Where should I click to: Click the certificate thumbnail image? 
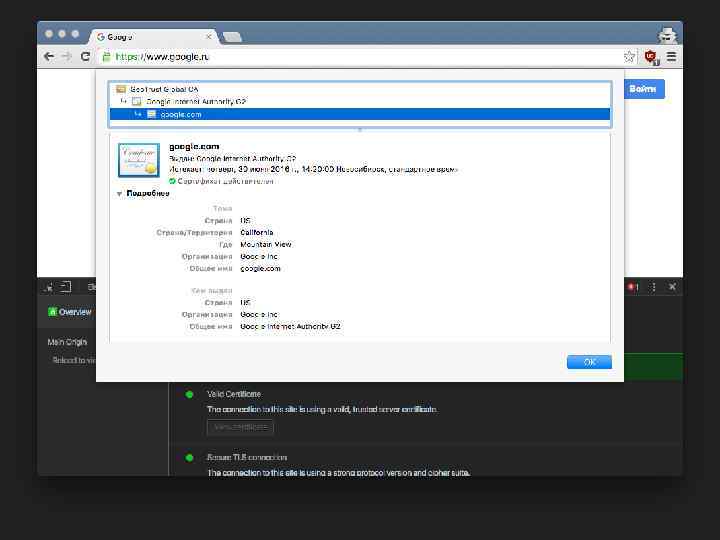[139, 160]
